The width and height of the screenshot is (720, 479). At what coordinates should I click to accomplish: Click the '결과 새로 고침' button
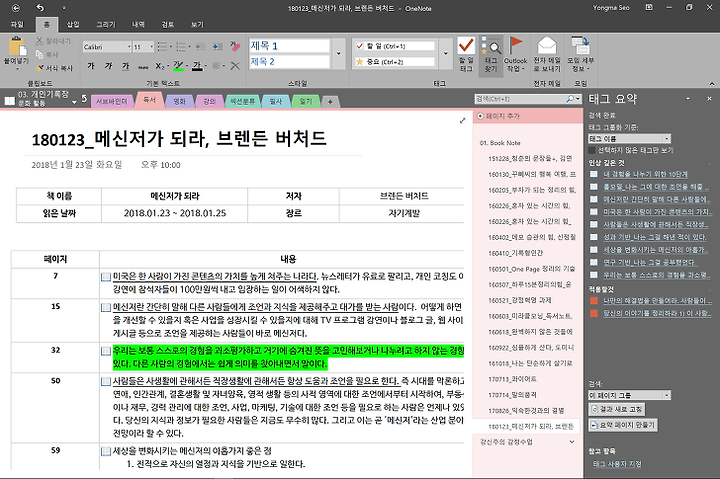(x=617, y=409)
